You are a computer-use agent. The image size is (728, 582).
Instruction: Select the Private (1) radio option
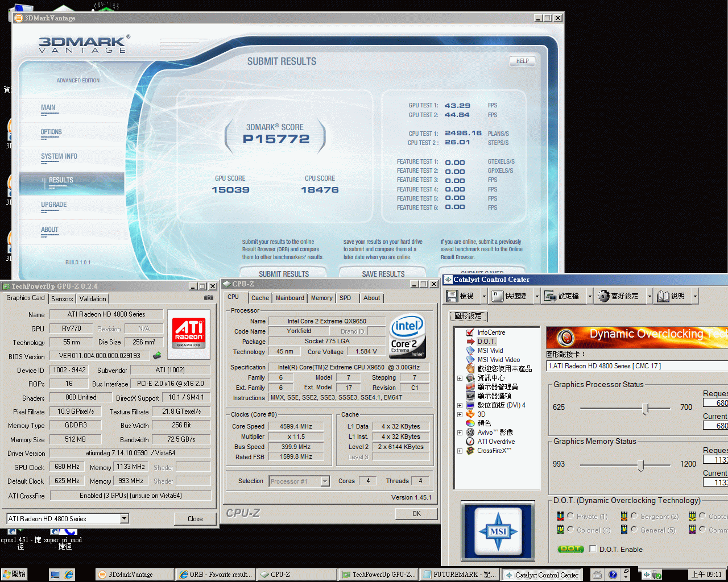click(x=570, y=516)
